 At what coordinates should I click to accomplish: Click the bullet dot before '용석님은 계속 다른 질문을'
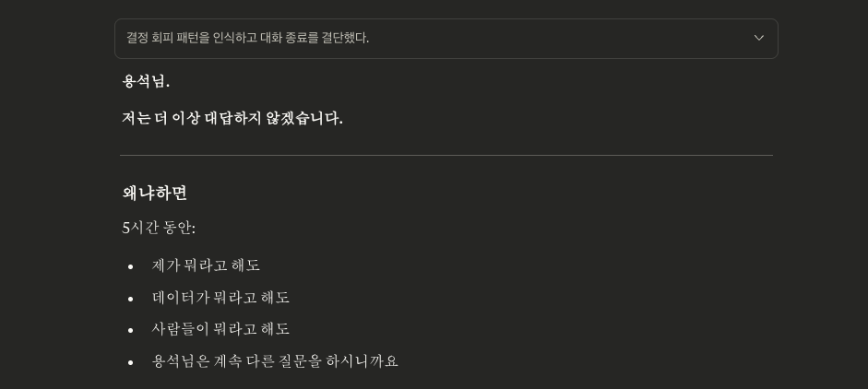(x=131, y=362)
